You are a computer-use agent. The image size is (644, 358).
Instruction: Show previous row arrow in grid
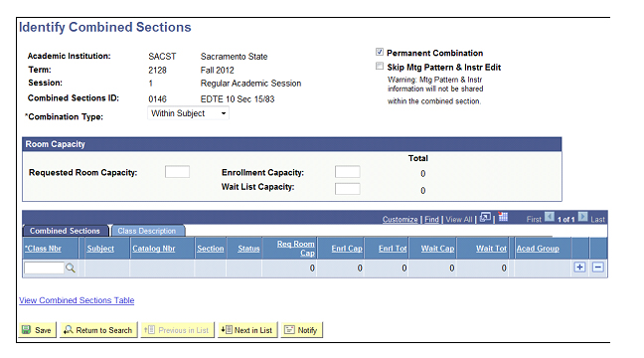pyautogui.click(x=550, y=217)
